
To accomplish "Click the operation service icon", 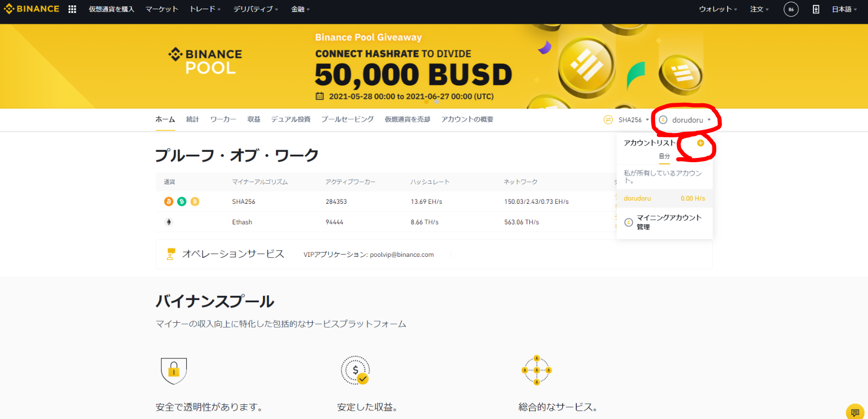I will tap(171, 254).
